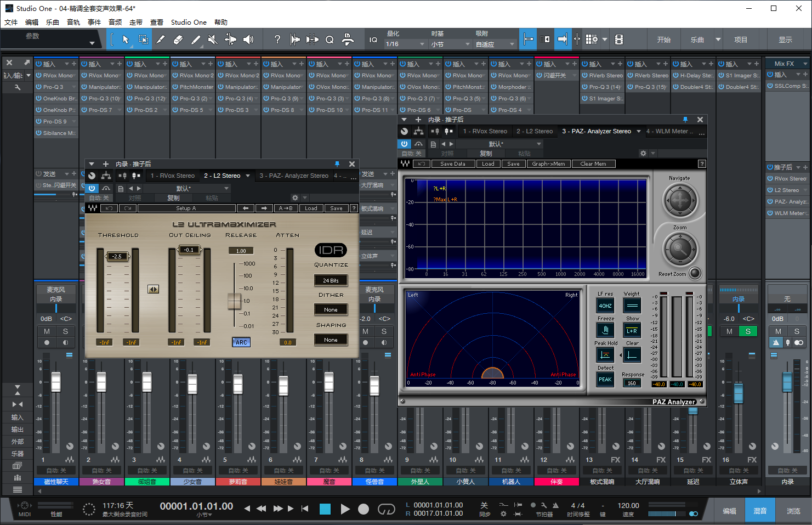The height and width of the screenshot is (525, 812).
Task: Select the Bend tool
Action: coord(231,39)
